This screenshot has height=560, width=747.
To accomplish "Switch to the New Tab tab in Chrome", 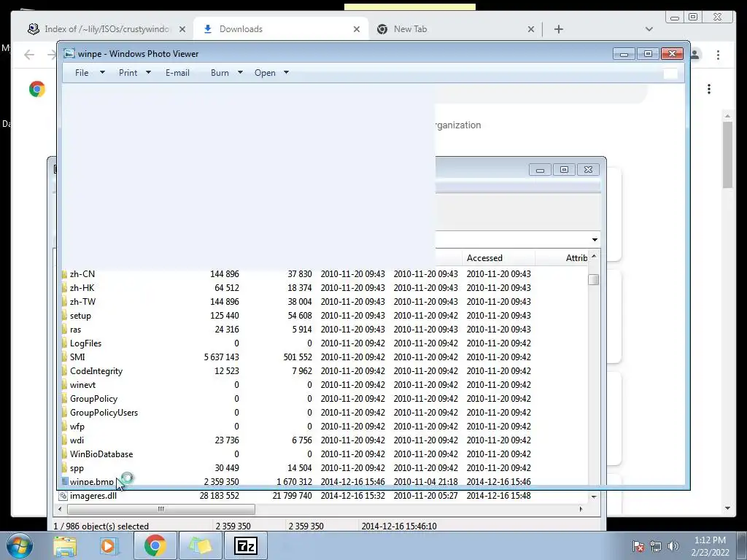I will pyautogui.click(x=455, y=29).
